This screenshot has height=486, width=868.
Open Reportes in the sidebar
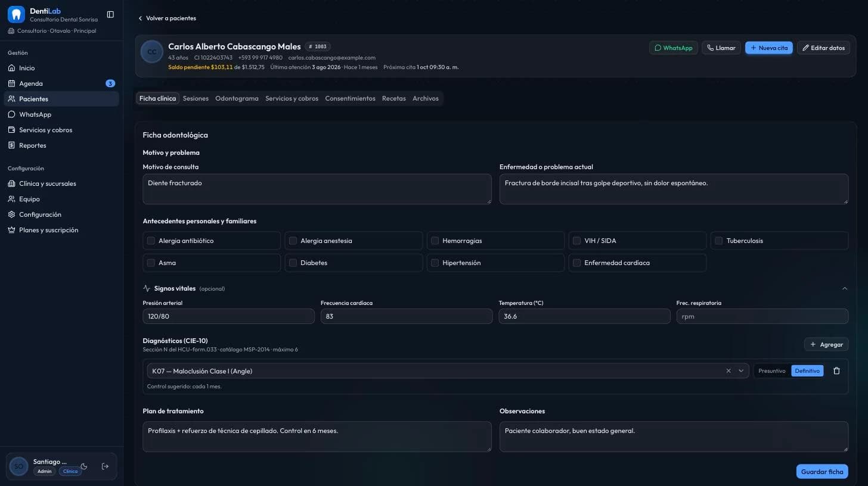pos(61,145)
